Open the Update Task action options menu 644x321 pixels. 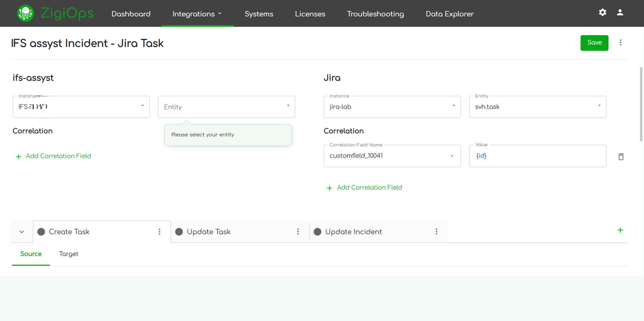coord(298,231)
